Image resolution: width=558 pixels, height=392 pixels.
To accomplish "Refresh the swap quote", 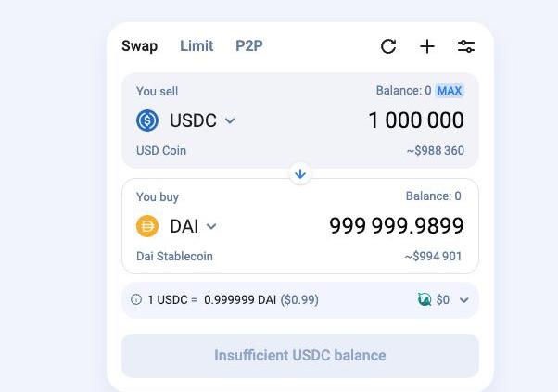I will (388, 46).
